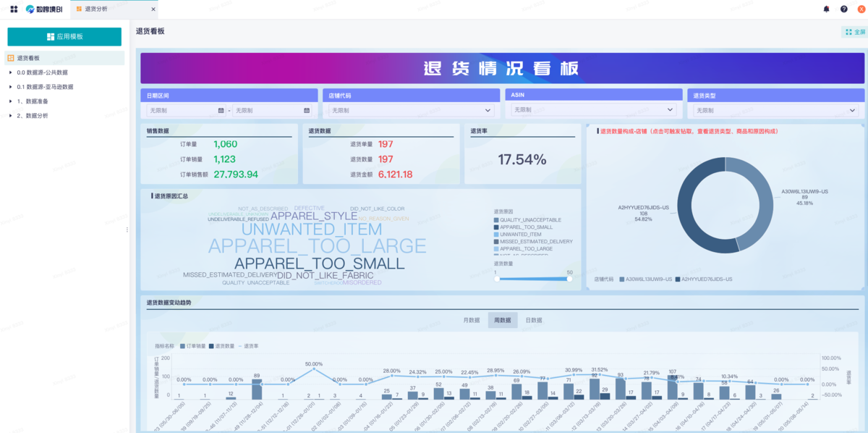The image size is (868, 433).
Task: Toggle A30W6L13IUWI9-US legend in donut chart
Action: [x=646, y=279]
